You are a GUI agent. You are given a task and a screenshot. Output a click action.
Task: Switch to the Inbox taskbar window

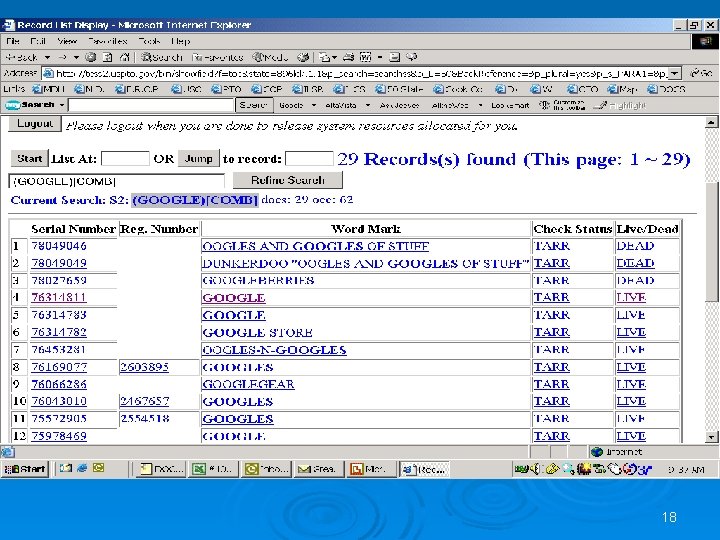coord(266,469)
